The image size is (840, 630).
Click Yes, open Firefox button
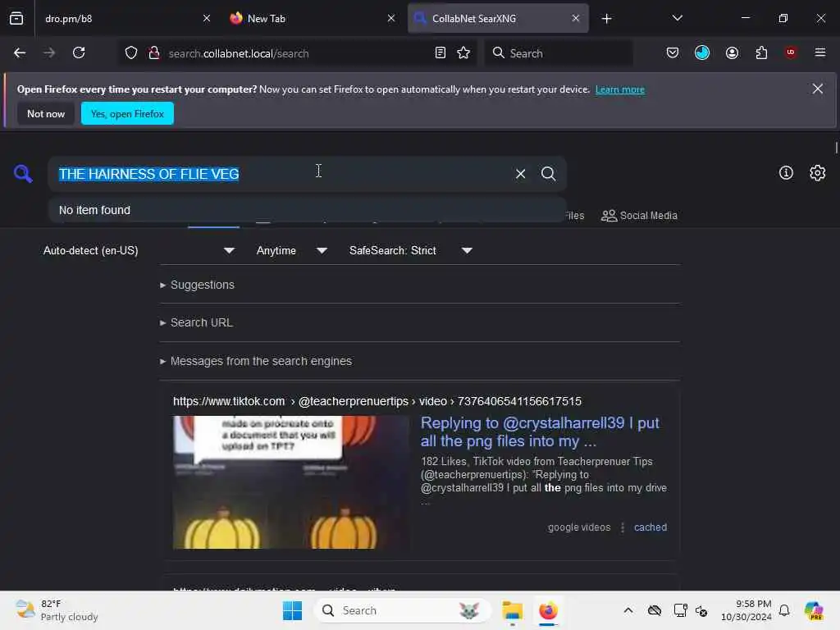pyautogui.click(x=127, y=113)
